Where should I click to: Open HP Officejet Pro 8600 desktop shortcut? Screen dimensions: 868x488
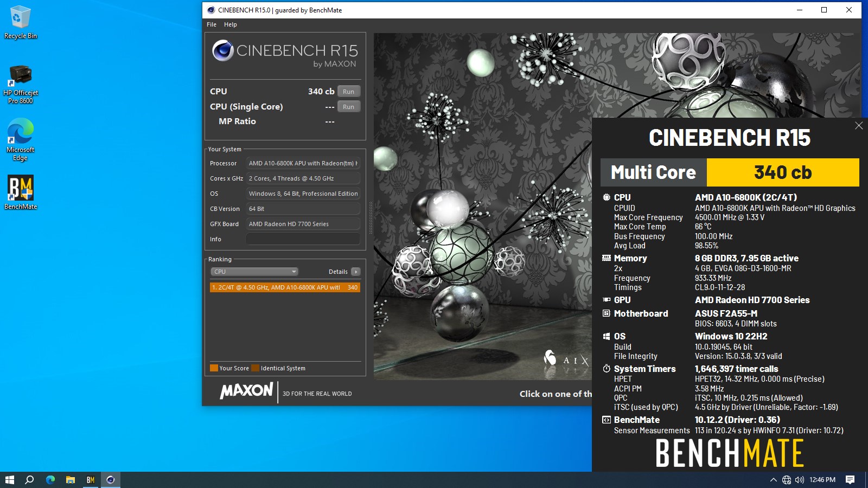[x=21, y=84]
